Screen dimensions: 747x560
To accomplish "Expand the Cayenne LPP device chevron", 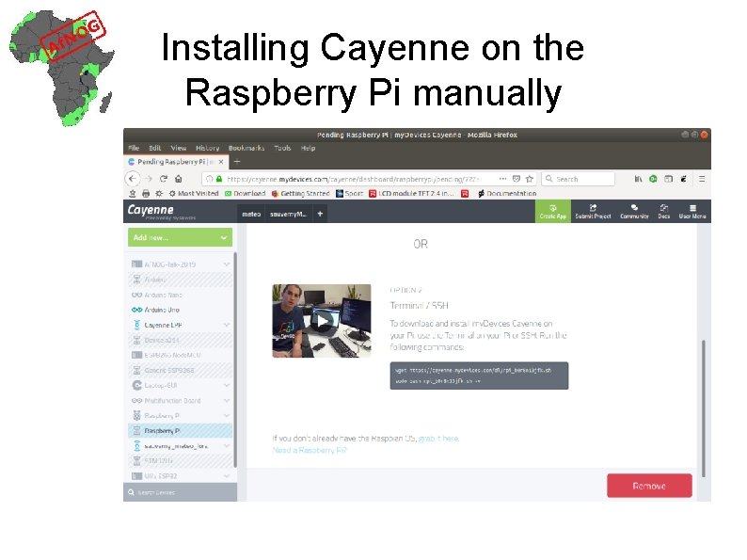I will [x=227, y=325].
